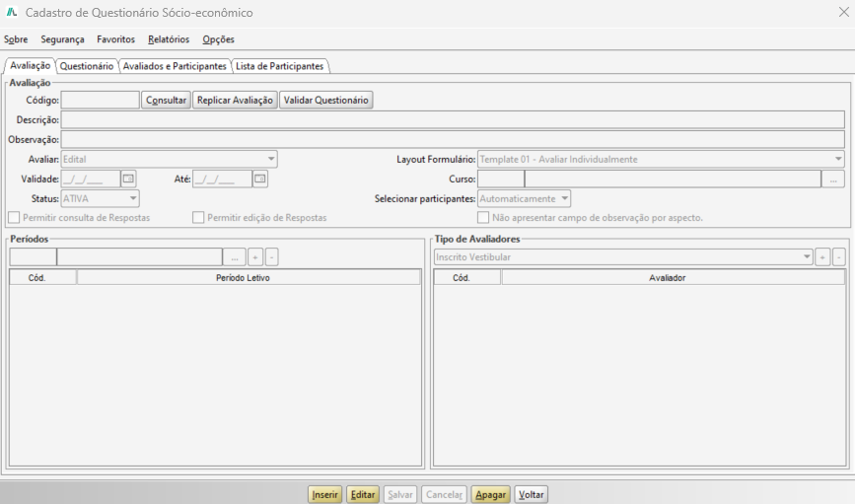Click the Validar Questionário button
The image size is (855, 504).
(x=326, y=101)
